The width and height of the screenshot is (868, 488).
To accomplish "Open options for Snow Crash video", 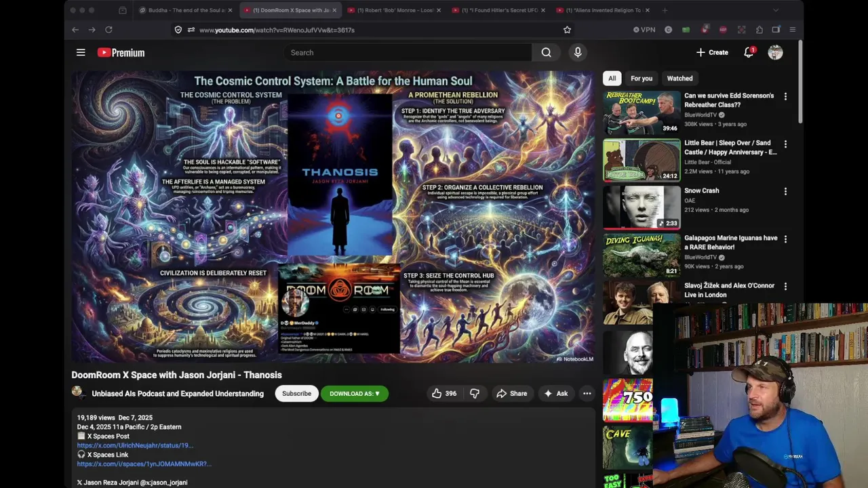I will click(x=785, y=192).
